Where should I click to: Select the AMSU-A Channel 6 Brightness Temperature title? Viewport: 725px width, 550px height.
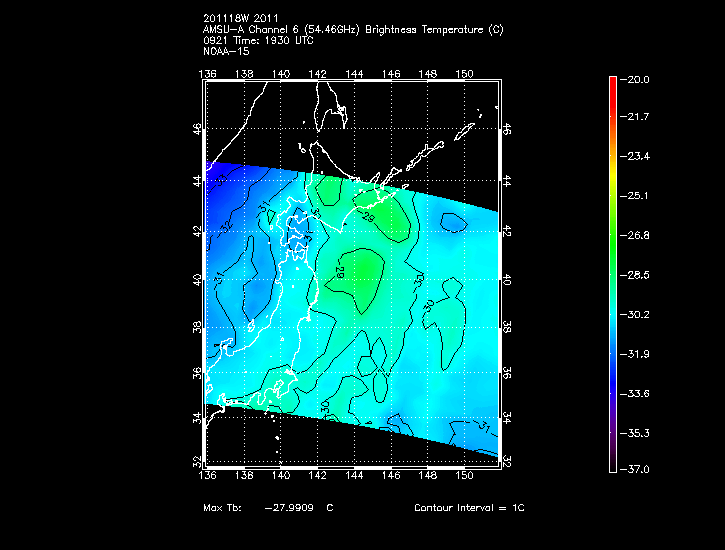point(353,30)
